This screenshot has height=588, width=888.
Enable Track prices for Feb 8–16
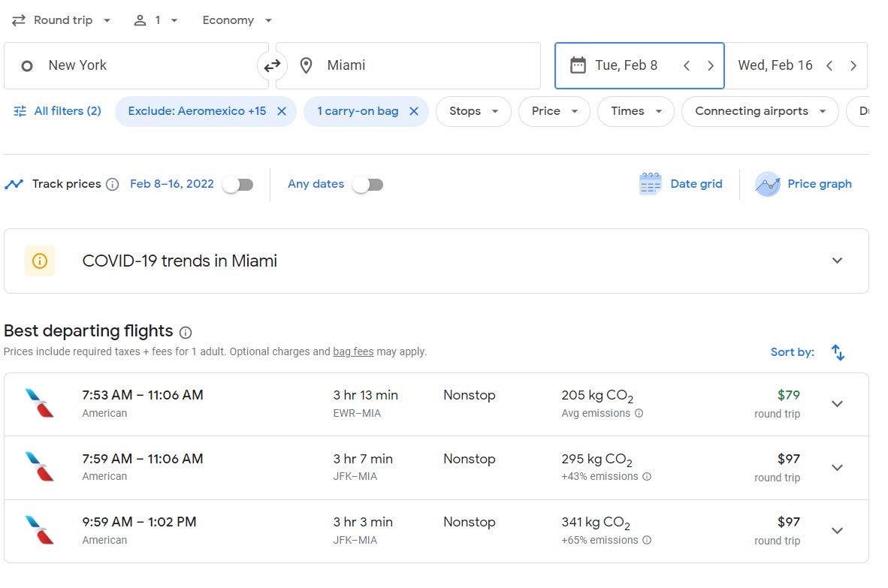(238, 185)
